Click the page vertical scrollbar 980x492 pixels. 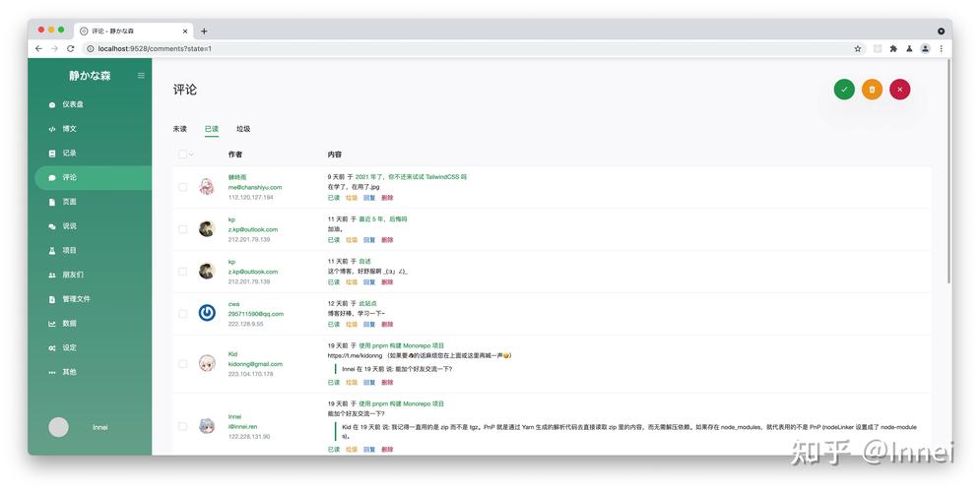pyautogui.click(x=950, y=171)
